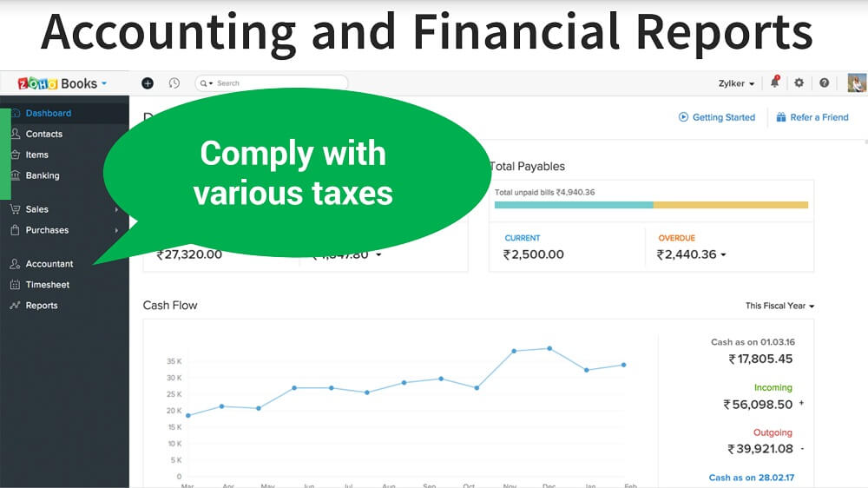Open the This Fiscal Year dropdown

tap(779, 306)
